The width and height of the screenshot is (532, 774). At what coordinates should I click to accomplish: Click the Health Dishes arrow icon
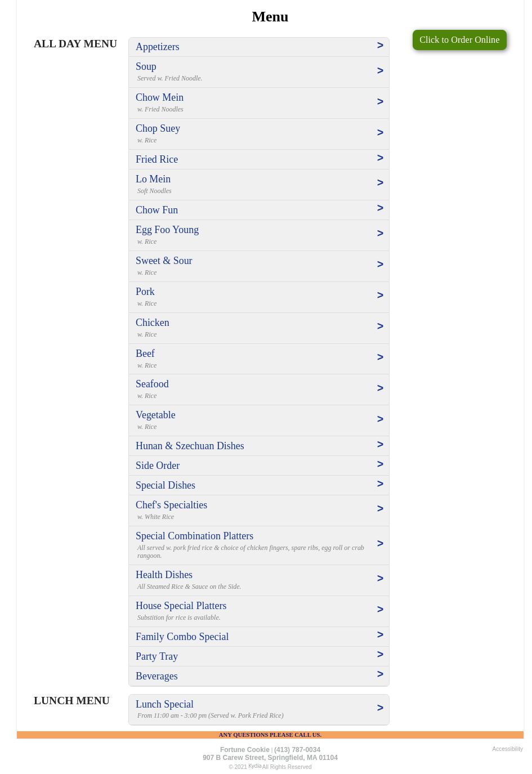pos(380,579)
